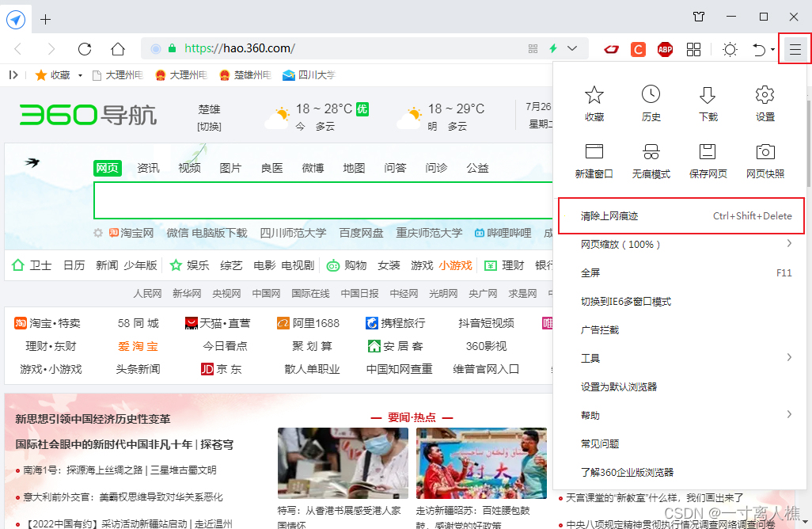Select 常见问题 menu entry
The width and height of the screenshot is (812, 529).
point(681,443)
